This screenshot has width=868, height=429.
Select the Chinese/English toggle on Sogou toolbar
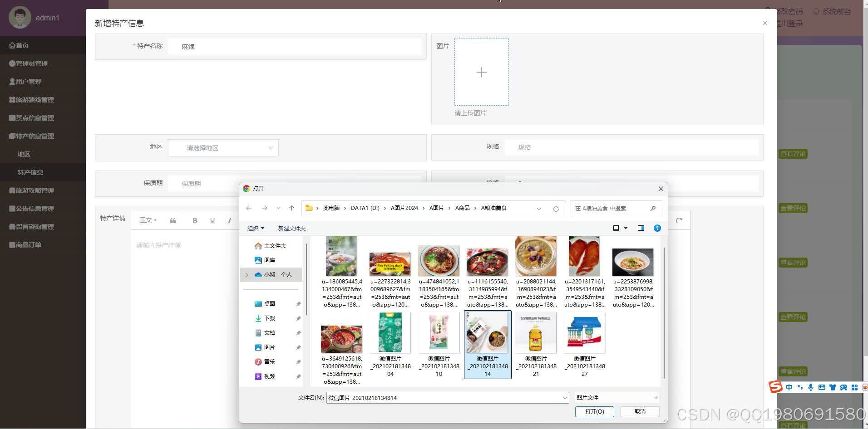tap(789, 387)
